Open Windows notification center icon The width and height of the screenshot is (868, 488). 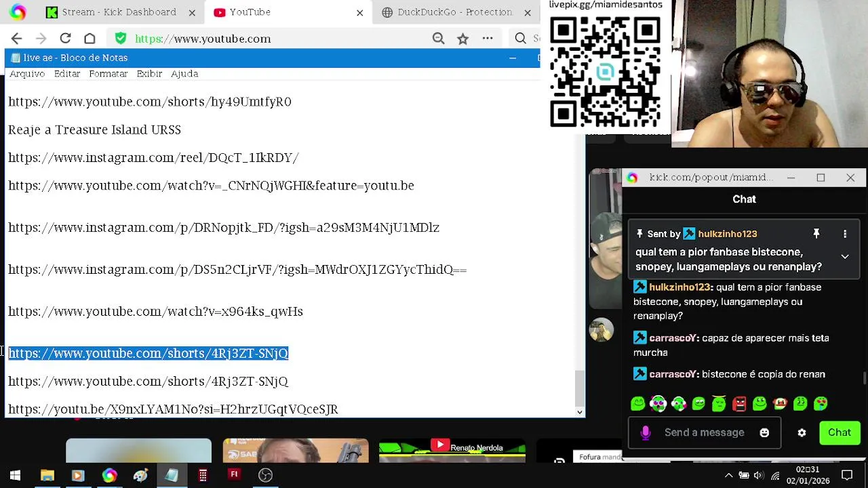pos(847,475)
